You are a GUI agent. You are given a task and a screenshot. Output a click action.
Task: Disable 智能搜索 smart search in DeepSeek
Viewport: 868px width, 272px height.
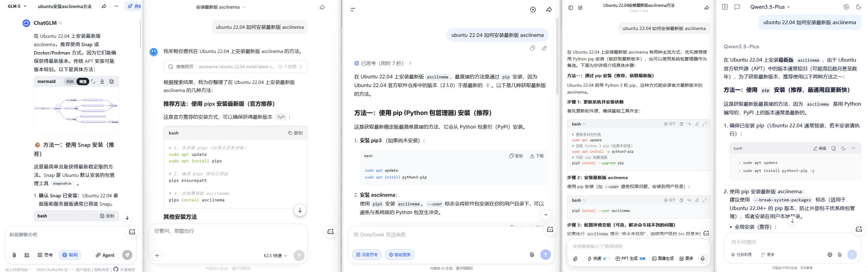[x=400, y=255]
